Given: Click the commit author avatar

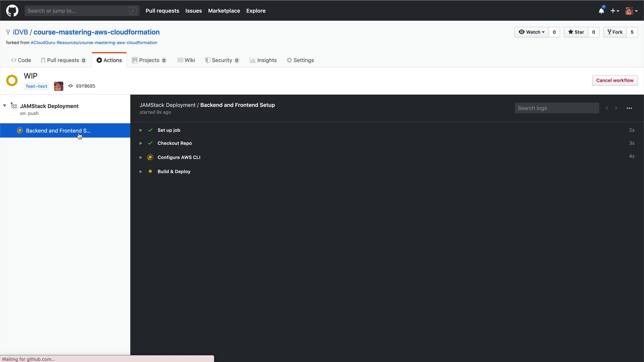Looking at the screenshot, I should [x=58, y=86].
